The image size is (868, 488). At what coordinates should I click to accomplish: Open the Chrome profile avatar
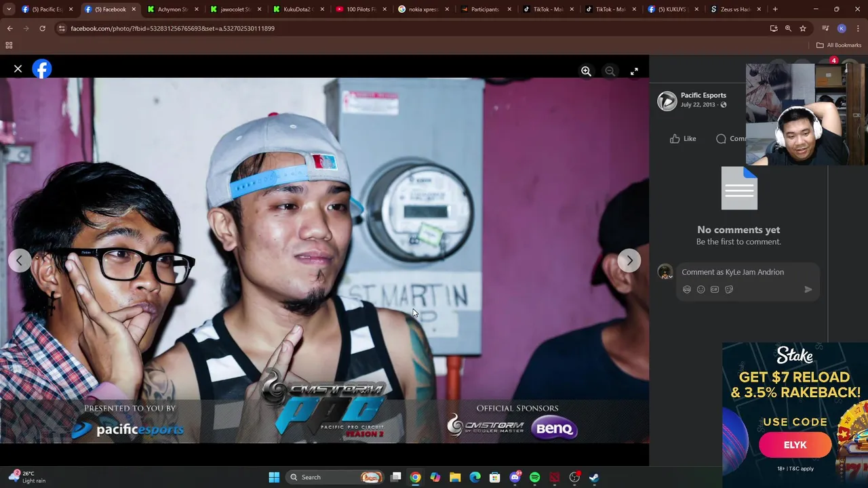[x=842, y=28]
